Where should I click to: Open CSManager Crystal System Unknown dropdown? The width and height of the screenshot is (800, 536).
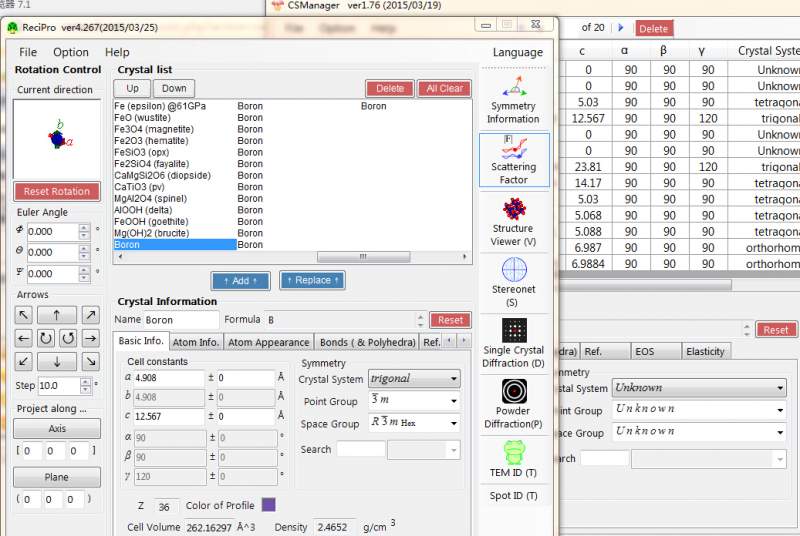point(699,388)
